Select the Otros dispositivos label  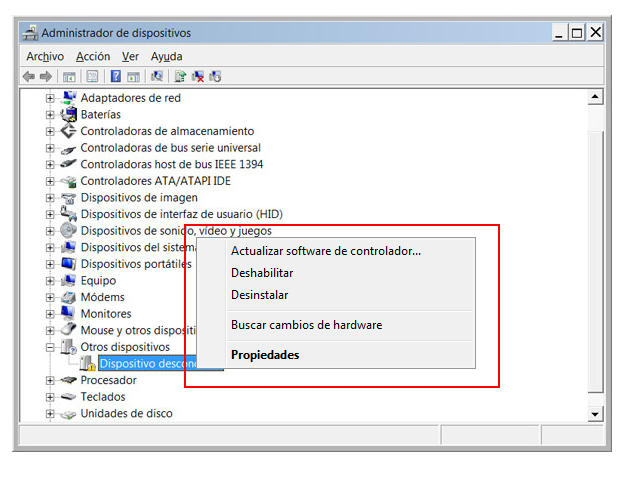(125, 347)
